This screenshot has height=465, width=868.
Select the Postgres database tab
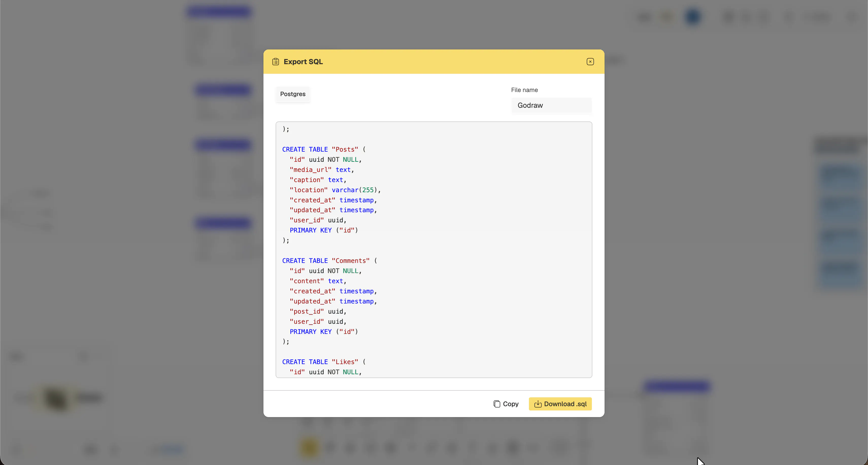293,94
